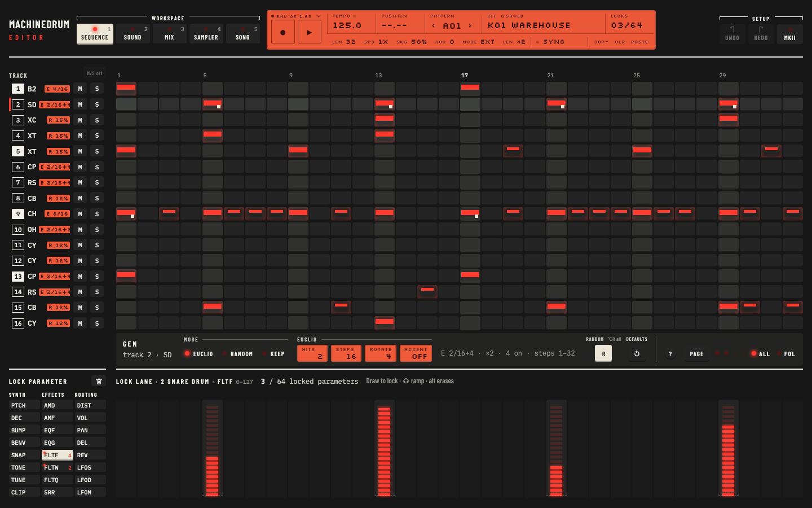The image size is (812, 508).
Task: Click the PASTE pattern button
Action: pyautogui.click(x=639, y=42)
